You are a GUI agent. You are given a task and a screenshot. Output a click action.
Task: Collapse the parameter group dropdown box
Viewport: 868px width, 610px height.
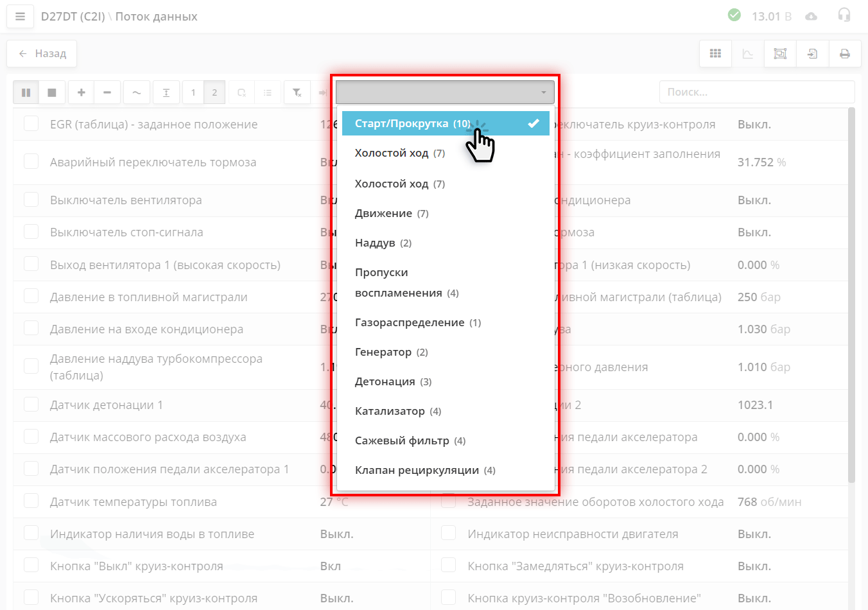[445, 92]
